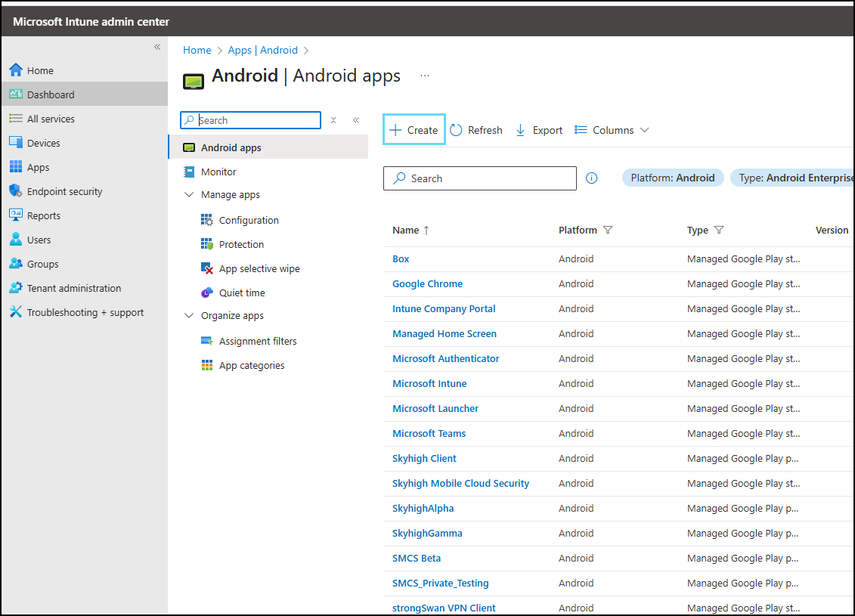Image resolution: width=855 pixels, height=616 pixels.
Task: Open the SMCS Beta app
Action: click(417, 559)
